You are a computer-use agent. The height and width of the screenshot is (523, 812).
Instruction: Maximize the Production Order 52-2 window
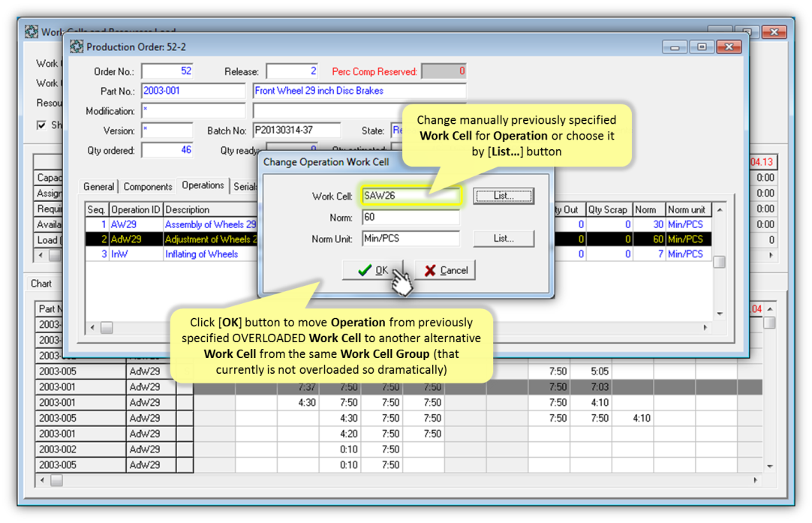702,47
